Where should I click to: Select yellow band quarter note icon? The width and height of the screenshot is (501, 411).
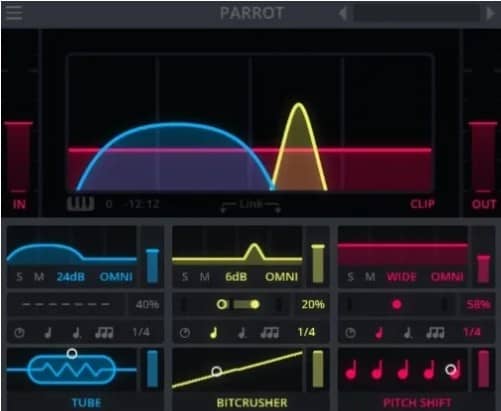(214, 333)
